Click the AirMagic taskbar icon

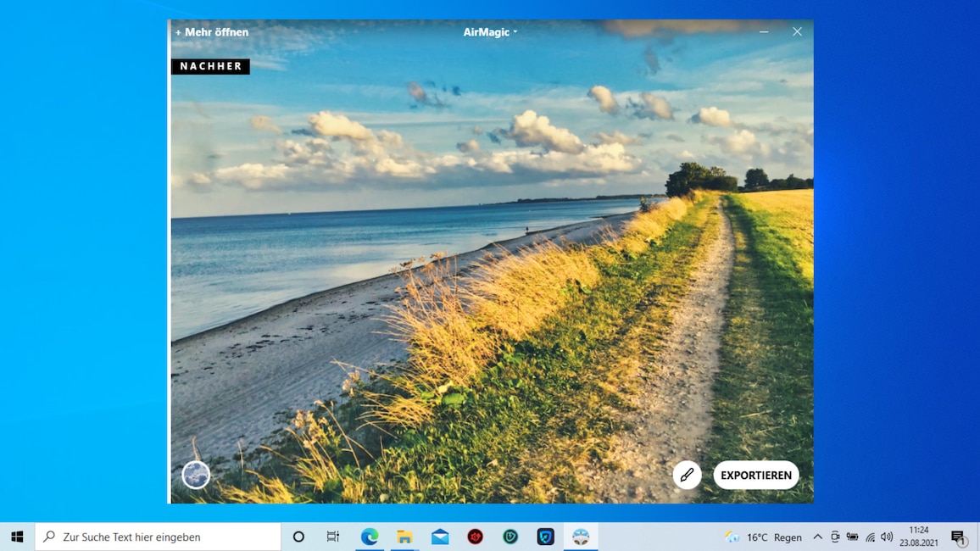(581, 537)
